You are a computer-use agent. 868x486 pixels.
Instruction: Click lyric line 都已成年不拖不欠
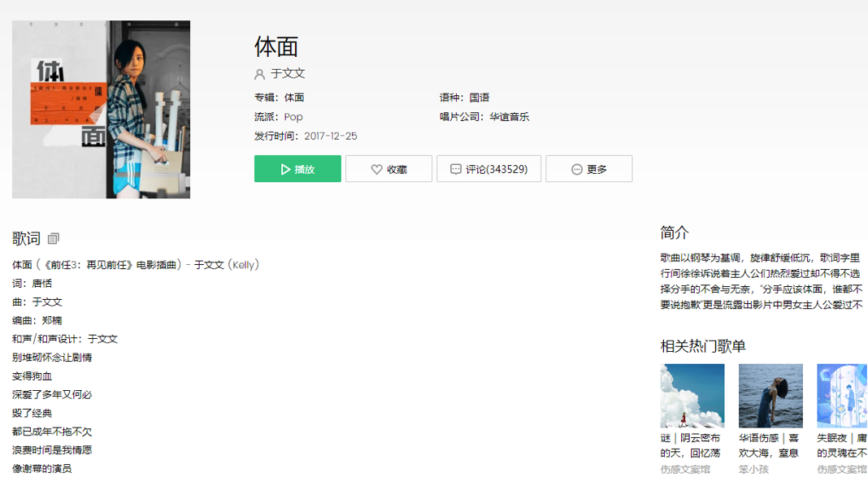tap(52, 432)
